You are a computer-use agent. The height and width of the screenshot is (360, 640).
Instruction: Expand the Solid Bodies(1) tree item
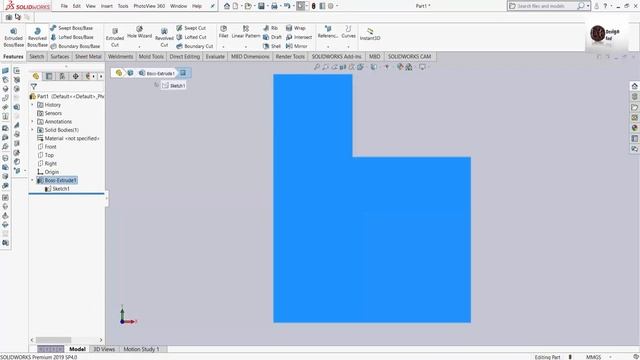[x=32, y=130]
